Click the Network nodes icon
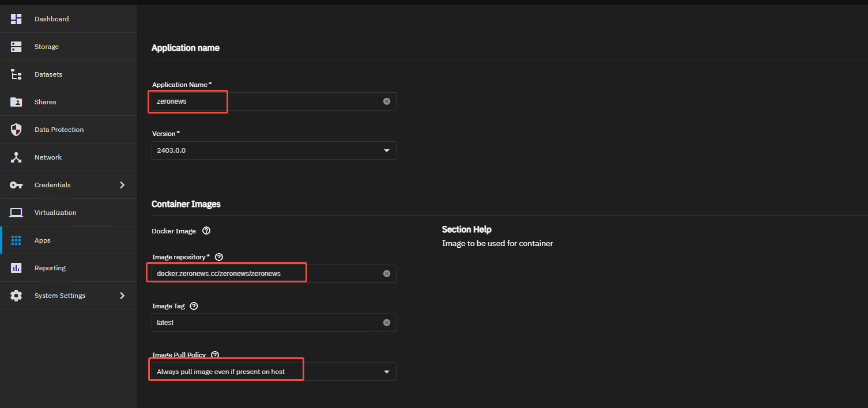868x408 pixels. (x=16, y=157)
